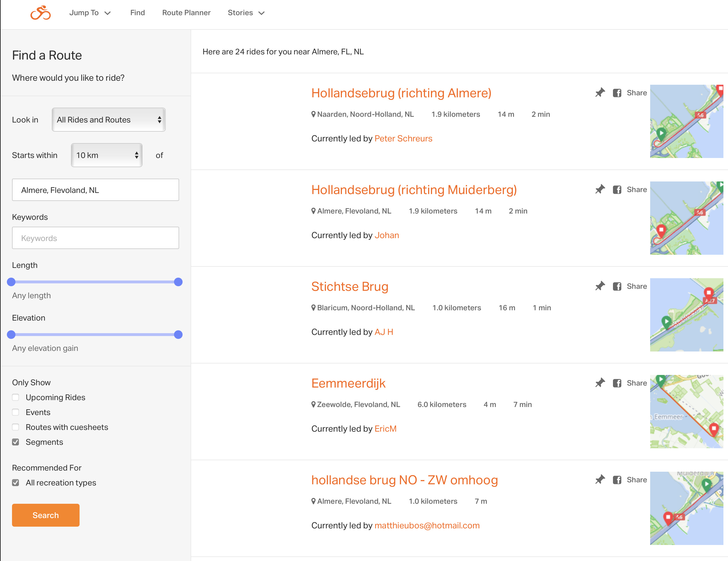Pin the Eemmeerdijk segment

(x=600, y=383)
